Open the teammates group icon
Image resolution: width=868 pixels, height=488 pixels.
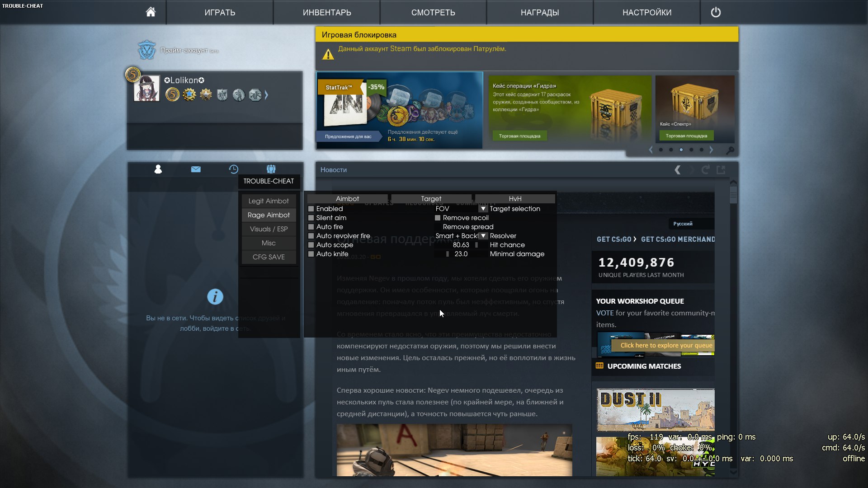(x=271, y=169)
